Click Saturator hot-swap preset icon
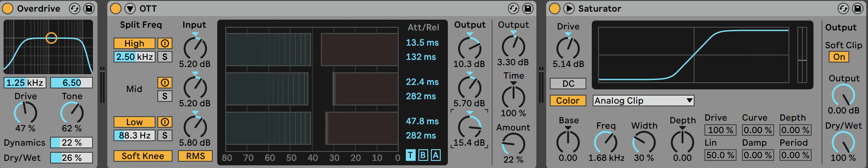 (843, 8)
